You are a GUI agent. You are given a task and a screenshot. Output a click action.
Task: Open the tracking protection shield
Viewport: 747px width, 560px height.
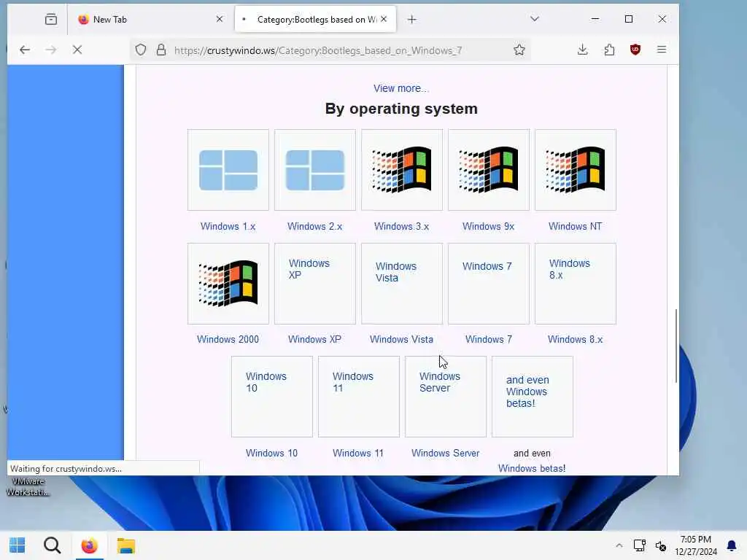click(x=141, y=50)
